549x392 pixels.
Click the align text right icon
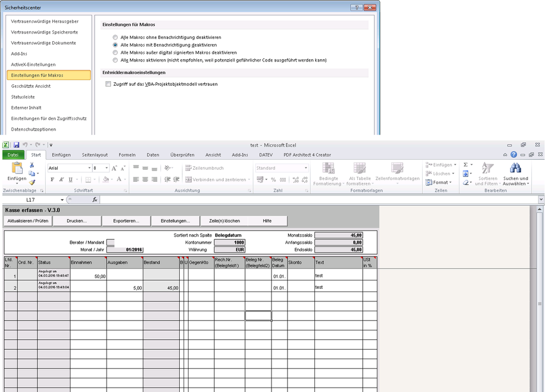click(x=154, y=180)
